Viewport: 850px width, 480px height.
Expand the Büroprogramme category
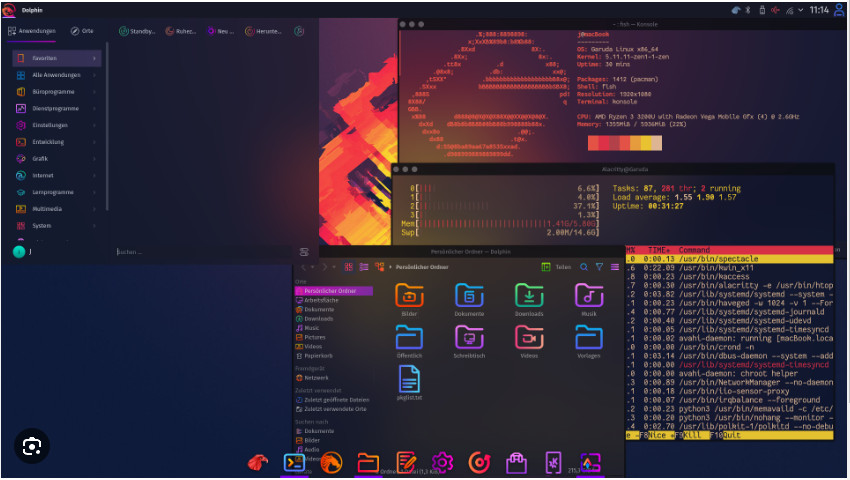tap(56, 92)
